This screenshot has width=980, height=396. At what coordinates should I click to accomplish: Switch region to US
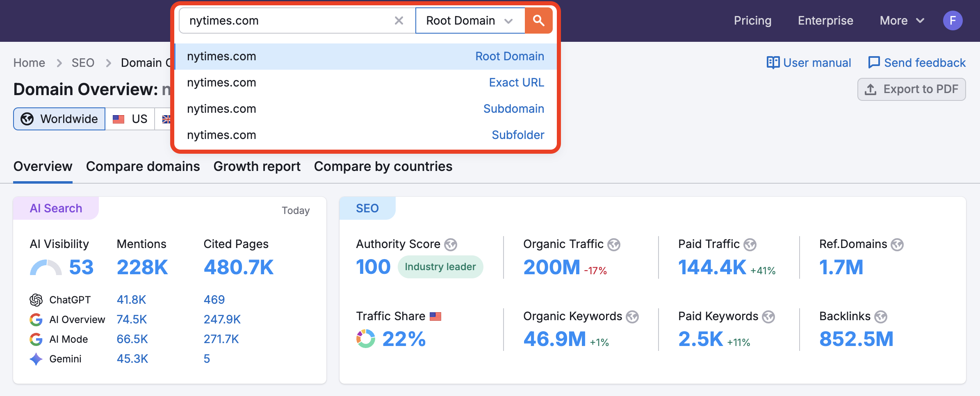[130, 118]
